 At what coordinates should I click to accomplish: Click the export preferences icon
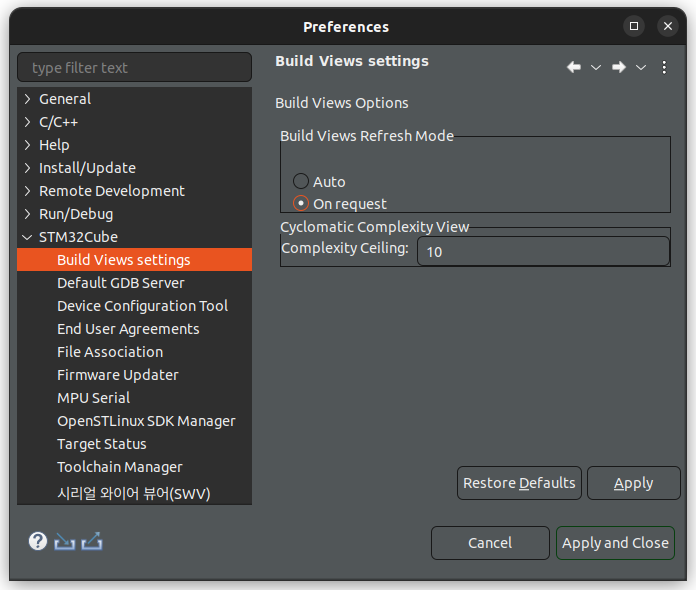point(92,542)
